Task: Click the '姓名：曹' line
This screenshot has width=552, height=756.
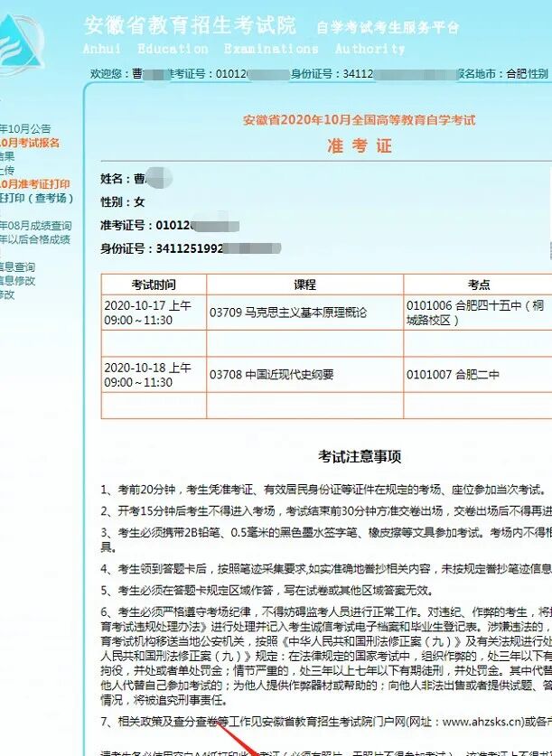Action: pos(136,179)
